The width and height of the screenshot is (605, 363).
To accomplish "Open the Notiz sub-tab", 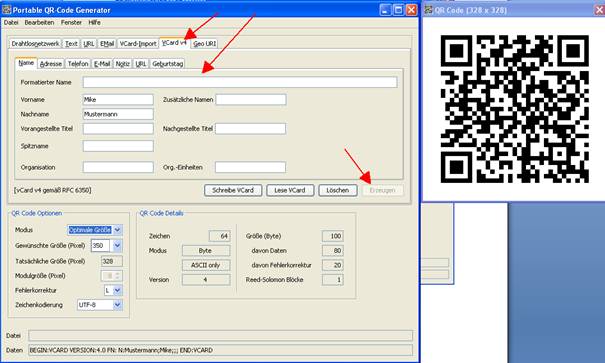I will point(123,64).
